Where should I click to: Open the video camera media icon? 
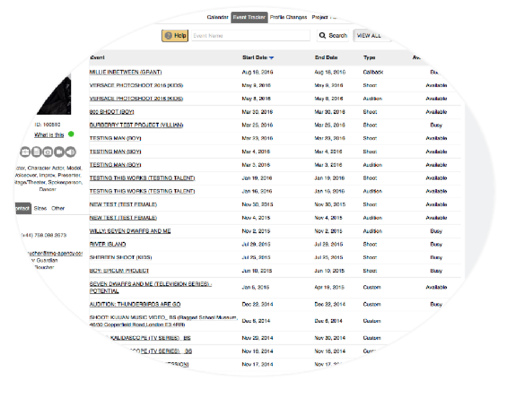pos(59,152)
